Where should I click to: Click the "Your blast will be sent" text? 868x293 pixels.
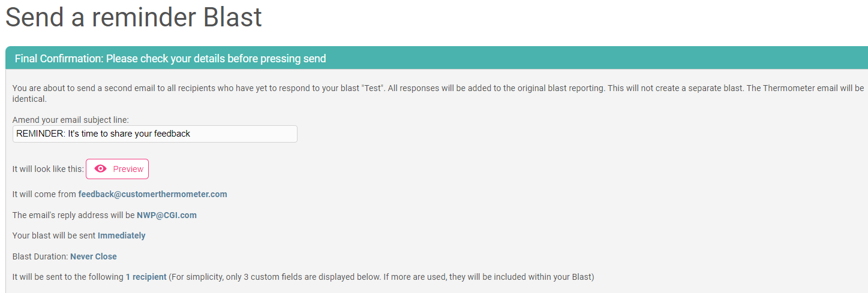pyautogui.click(x=54, y=235)
